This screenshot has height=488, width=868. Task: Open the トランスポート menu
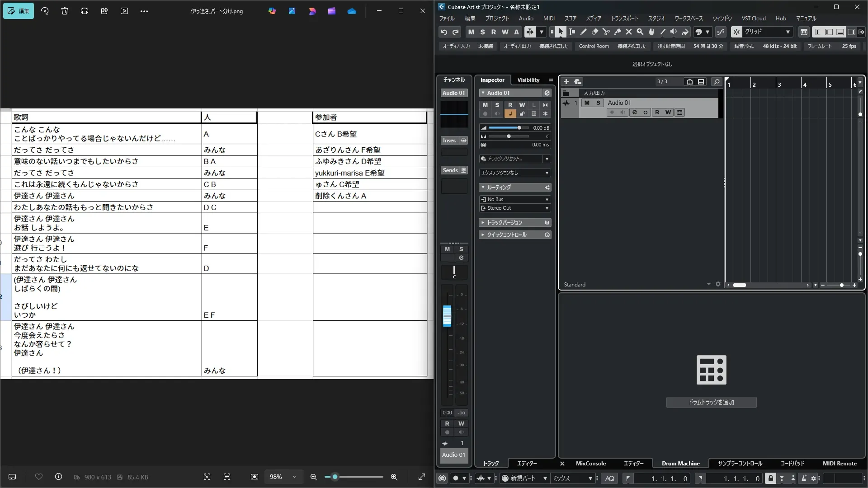pyautogui.click(x=624, y=19)
